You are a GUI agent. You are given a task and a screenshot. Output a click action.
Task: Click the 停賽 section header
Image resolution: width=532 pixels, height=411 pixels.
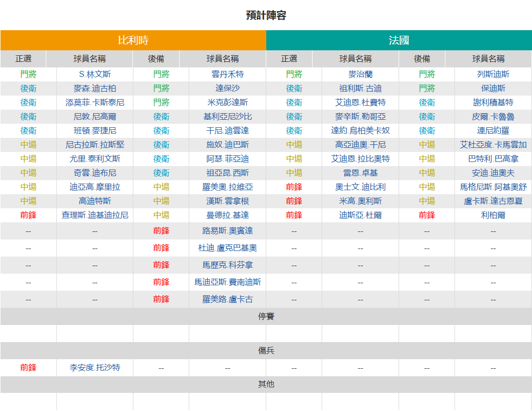[266, 316]
